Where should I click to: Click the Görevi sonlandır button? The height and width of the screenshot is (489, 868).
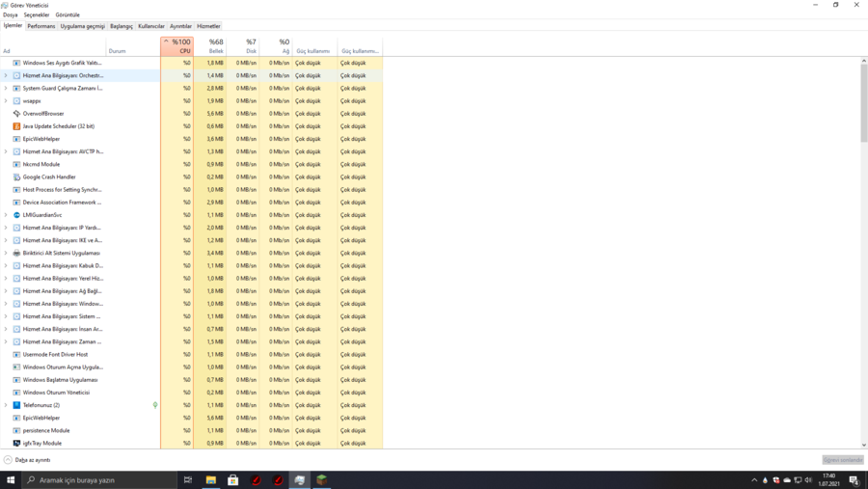click(x=842, y=460)
